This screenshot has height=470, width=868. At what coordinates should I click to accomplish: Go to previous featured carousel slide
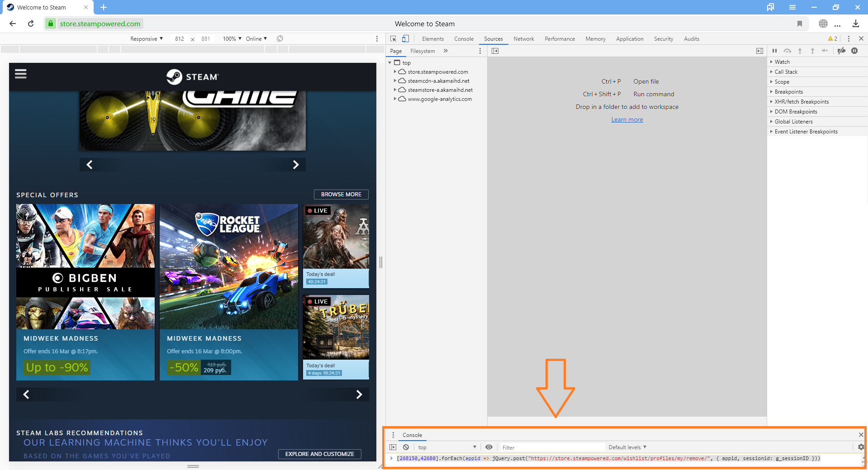pyautogui.click(x=90, y=165)
